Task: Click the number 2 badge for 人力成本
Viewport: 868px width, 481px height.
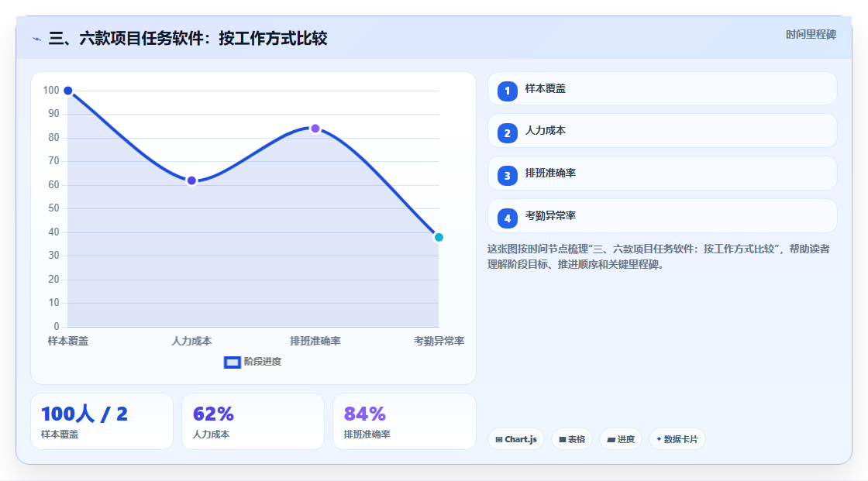Action: (x=507, y=133)
